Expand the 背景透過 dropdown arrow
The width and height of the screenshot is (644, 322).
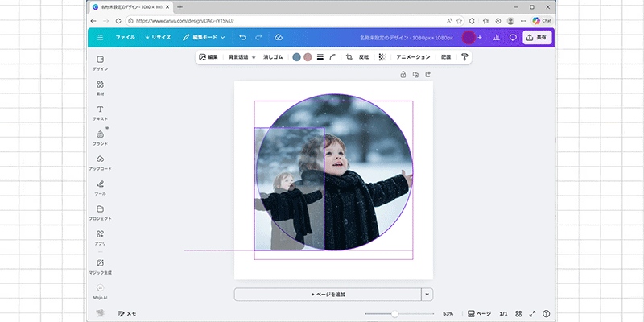[254, 57]
